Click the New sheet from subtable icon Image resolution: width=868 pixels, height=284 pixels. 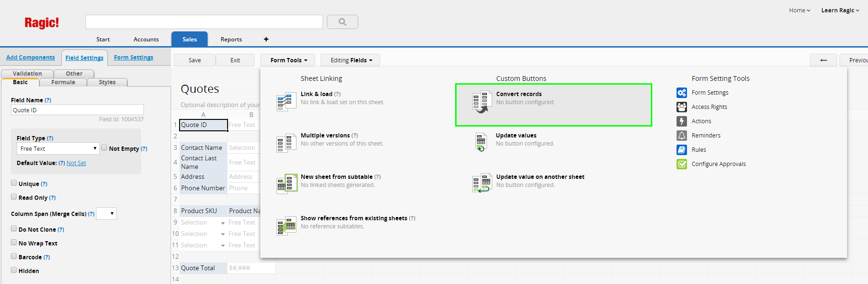tap(286, 184)
